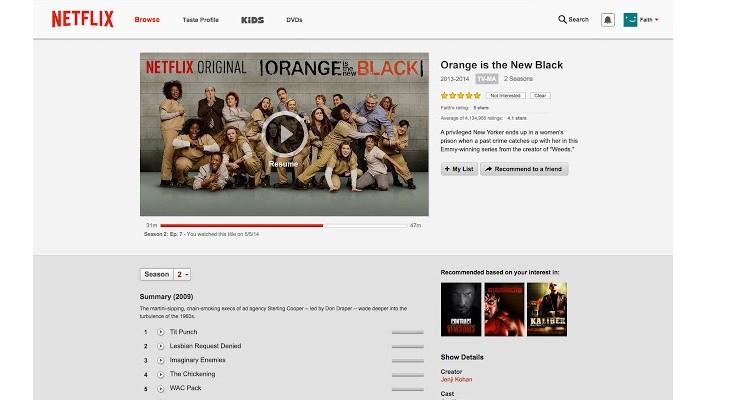730x400 pixels.
Task: Open the Guerrero recommended thumbnail
Action: pos(504,309)
